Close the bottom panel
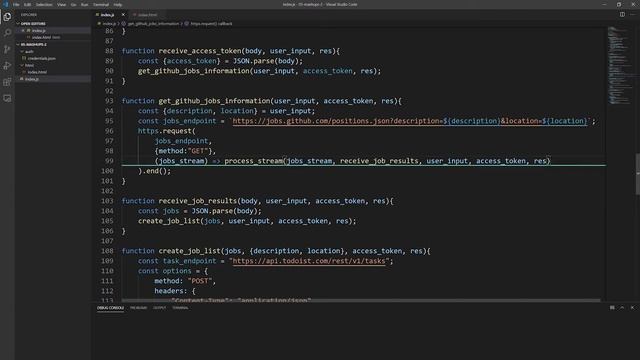This screenshot has height=360, width=640. pos(633,308)
